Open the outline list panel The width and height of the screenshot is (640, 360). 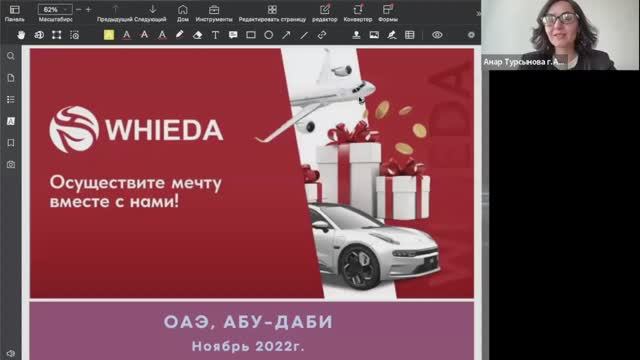point(11,100)
